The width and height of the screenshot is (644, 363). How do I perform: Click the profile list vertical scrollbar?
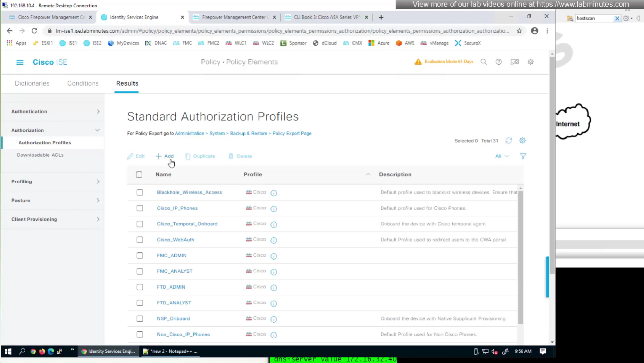(x=520, y=256)
